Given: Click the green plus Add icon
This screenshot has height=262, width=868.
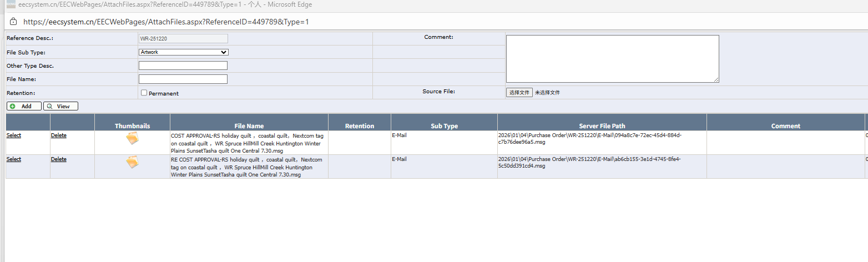Looking at the screenshot, I should [x=13, y=106].
